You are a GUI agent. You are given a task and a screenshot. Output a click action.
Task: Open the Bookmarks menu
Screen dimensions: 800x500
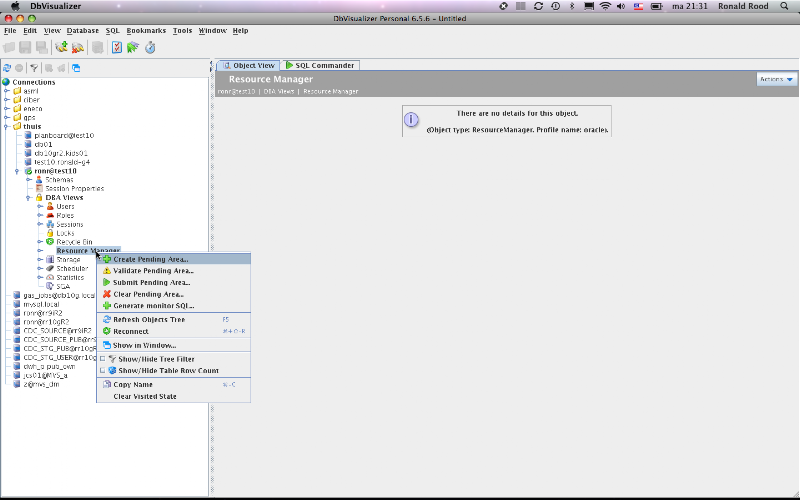tap(146, 31)
